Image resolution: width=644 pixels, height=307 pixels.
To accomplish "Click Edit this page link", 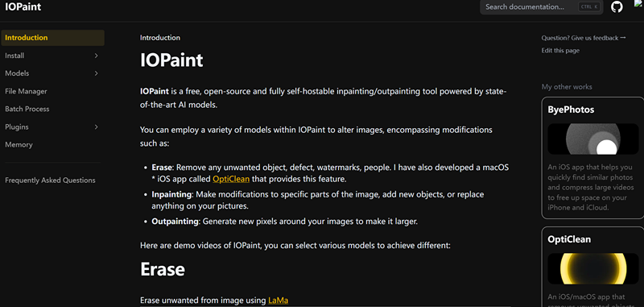I will click(x=560, y=51).
